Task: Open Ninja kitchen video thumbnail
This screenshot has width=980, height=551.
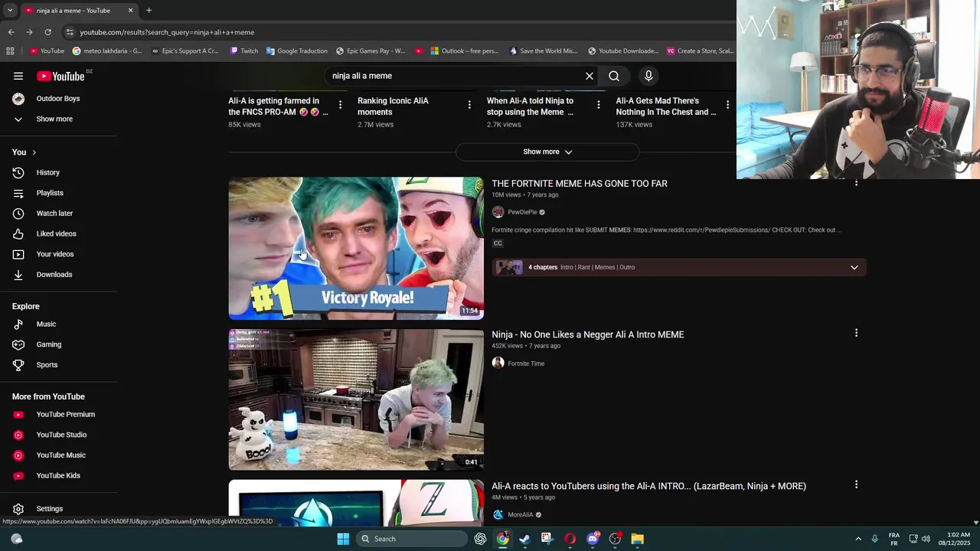Action: click(356, 399)
